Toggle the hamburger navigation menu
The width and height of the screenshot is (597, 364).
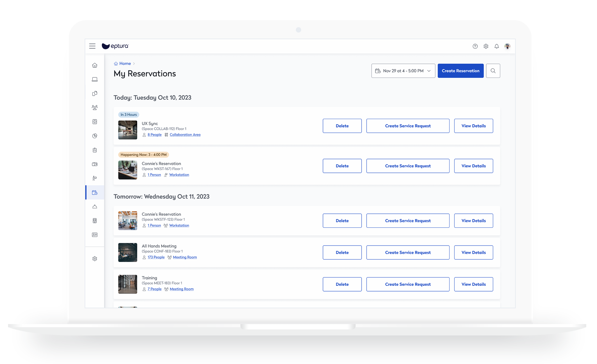pyautogui.click(x=92, y=46)
